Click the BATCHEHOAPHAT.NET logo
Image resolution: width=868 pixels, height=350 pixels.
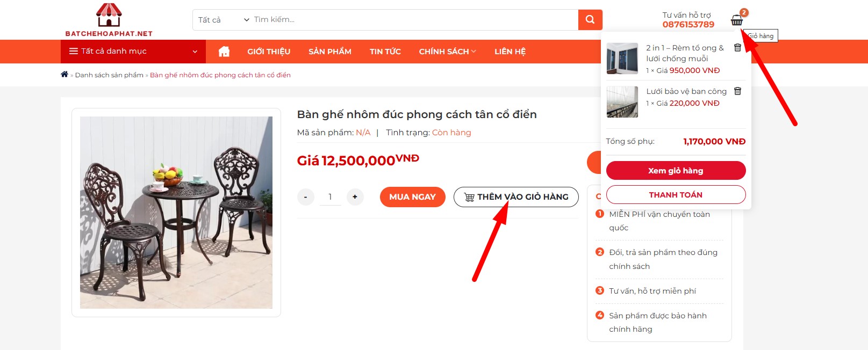(109, 20)
